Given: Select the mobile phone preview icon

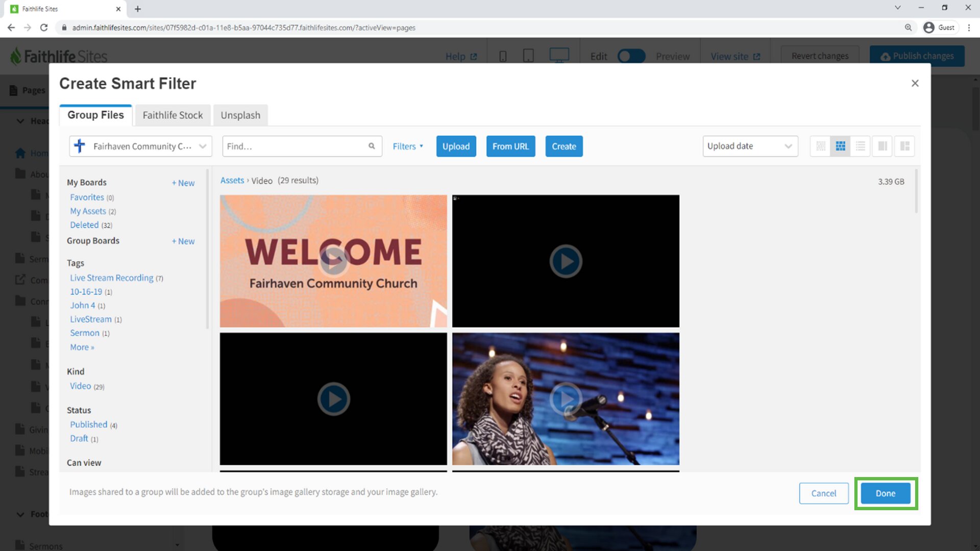Looking at the screenshot, I should (503, 56).
